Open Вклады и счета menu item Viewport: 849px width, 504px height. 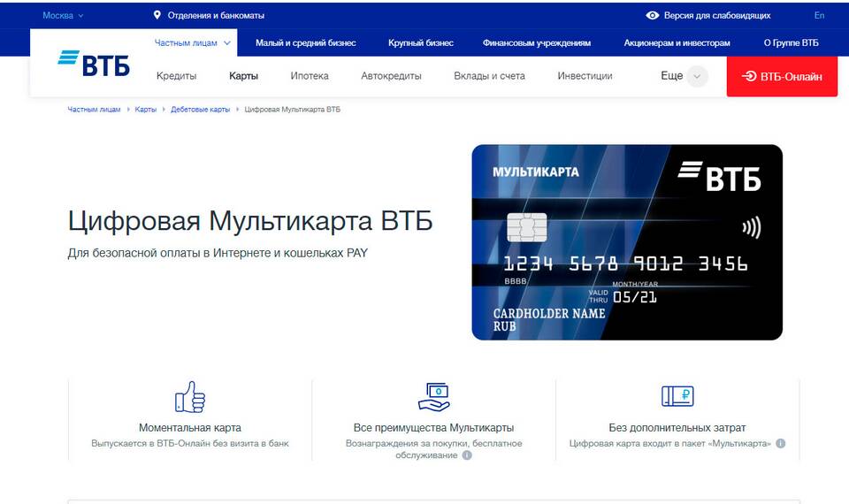(x=489, y=76)
